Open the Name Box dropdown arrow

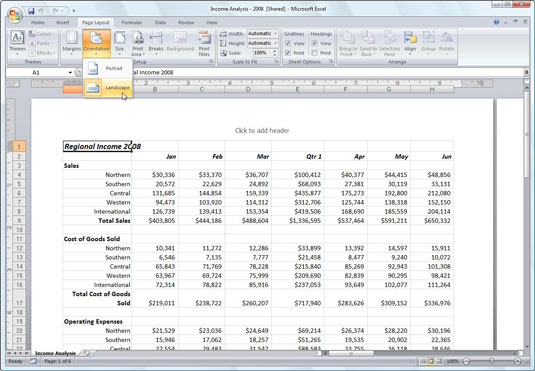pyautogui.click(x=70, y=72)
